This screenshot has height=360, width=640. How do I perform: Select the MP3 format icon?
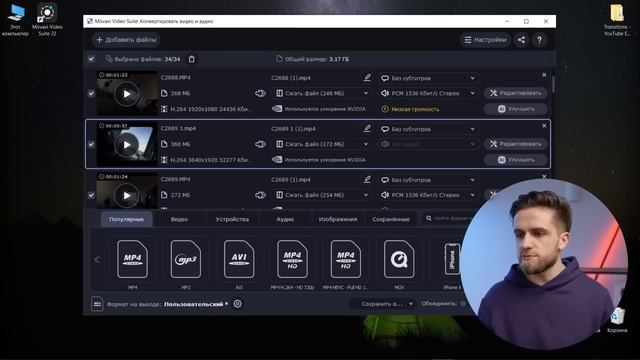point(186,260)
